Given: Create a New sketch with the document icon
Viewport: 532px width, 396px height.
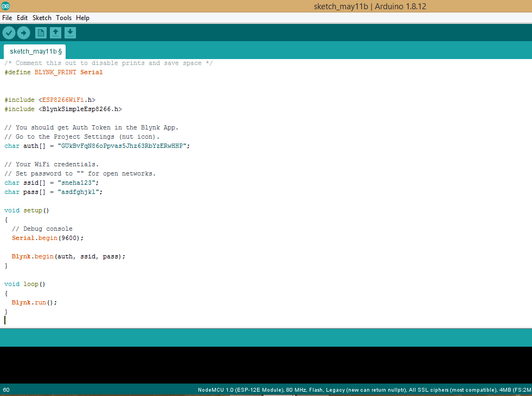Looking at the screenshot, I should (41, 33).
